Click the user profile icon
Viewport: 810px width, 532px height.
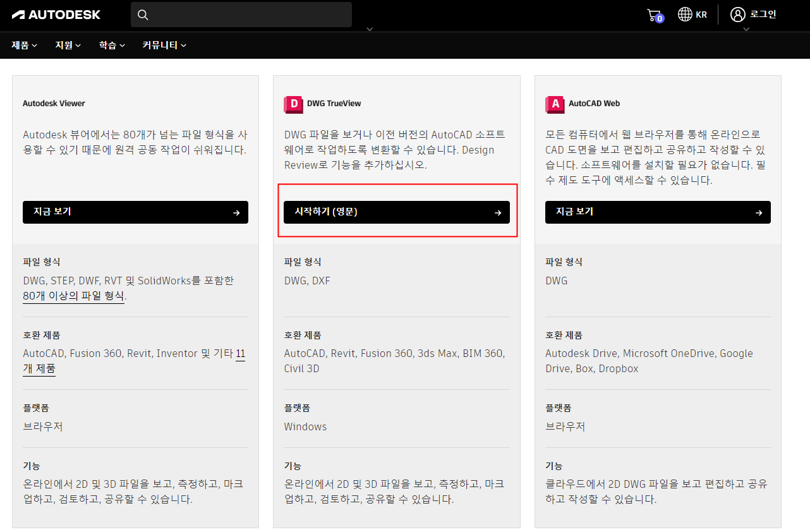[737, 15]
